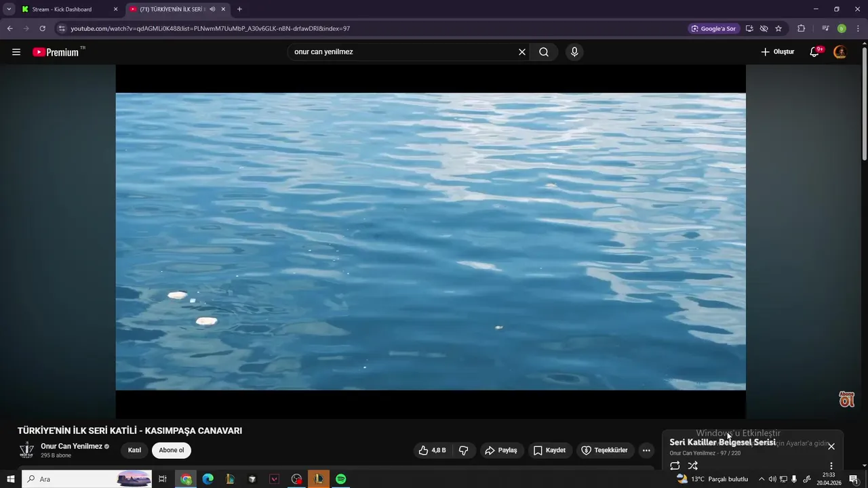868x488 pixels.
Task: Send thanks with Teşekkürler button
Action: point(604,450)
